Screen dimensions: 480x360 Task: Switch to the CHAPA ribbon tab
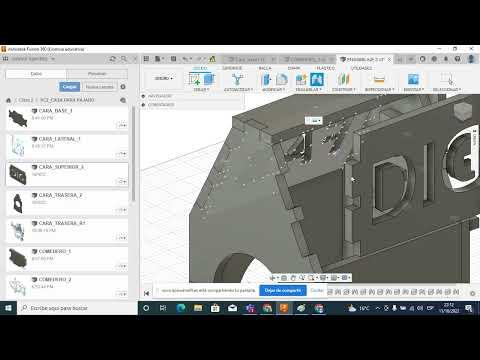(294, 68)
